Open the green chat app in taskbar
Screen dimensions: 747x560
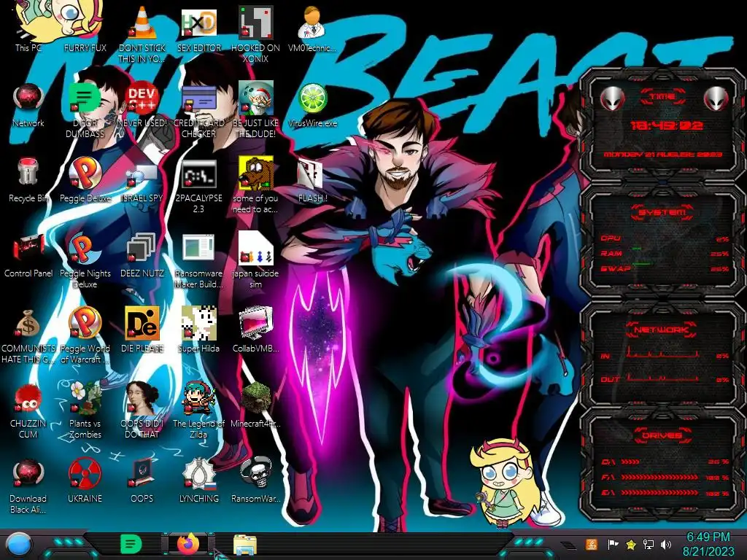[x=131, y=544]
